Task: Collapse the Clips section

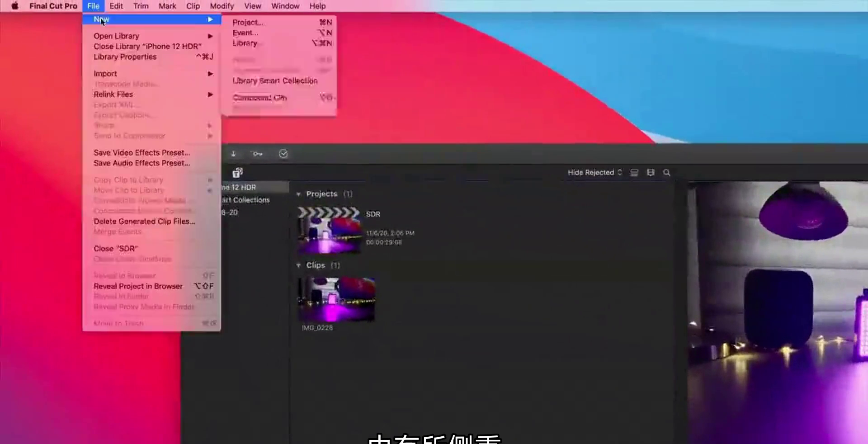Action: pos(298,265)
